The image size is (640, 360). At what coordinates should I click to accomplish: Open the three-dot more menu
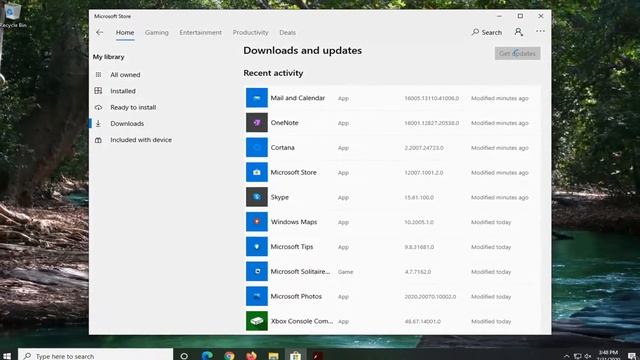[x=540, y=31]
